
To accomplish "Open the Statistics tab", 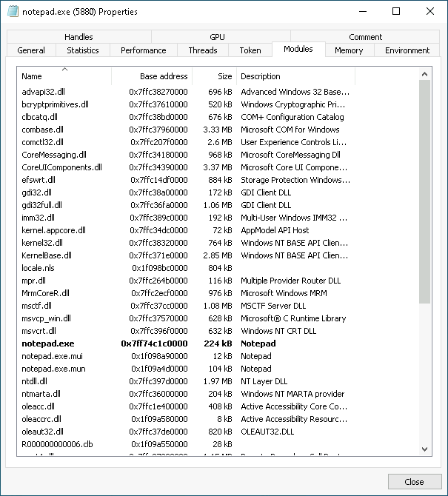I will [82, 50].
